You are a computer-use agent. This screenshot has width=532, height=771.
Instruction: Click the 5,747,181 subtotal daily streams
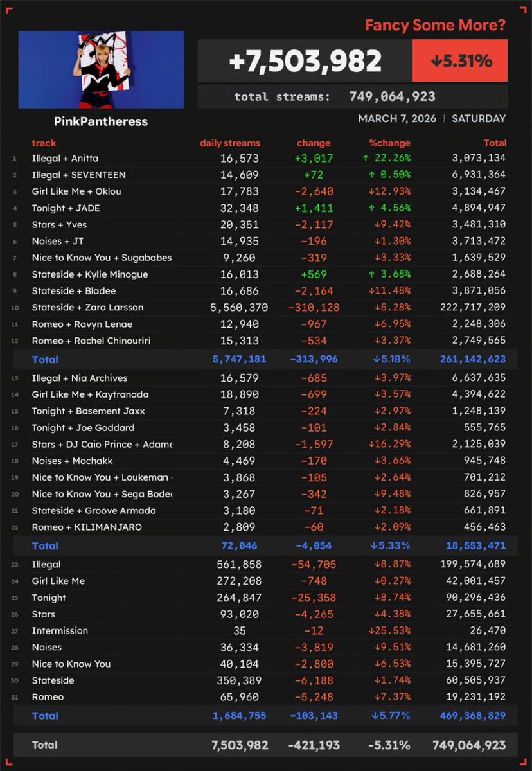tap(239, 359)
